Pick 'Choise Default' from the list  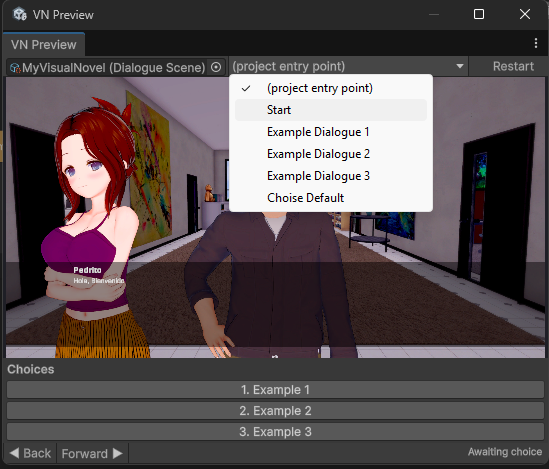331,198
